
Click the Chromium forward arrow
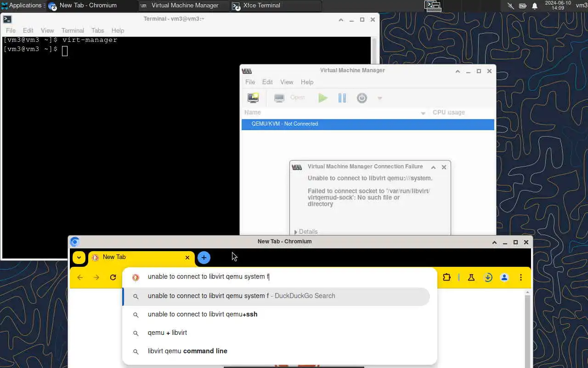(96, 277)
